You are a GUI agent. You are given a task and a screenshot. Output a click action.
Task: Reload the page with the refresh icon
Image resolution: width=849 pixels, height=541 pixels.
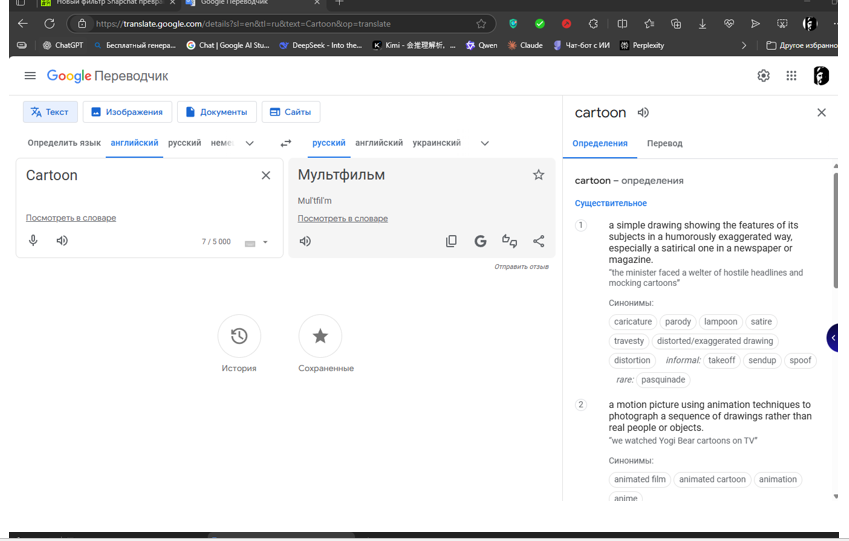coord(49,23)
